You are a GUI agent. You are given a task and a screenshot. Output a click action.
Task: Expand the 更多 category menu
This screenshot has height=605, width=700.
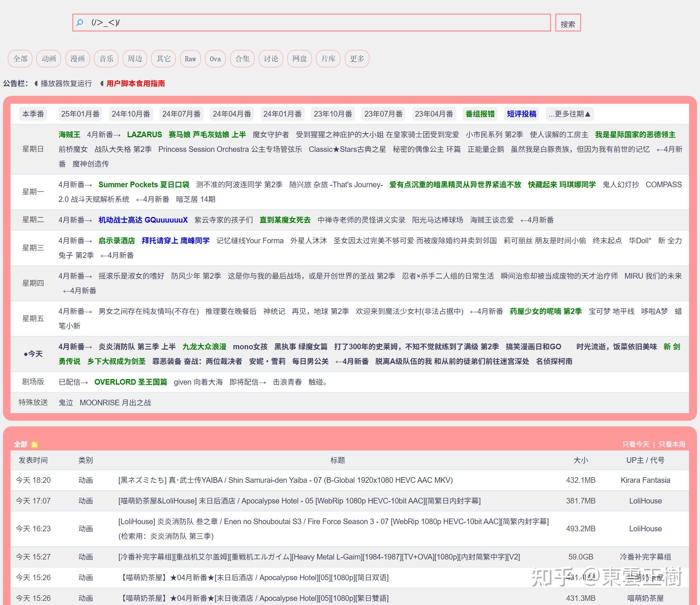[x=357, y=59]
